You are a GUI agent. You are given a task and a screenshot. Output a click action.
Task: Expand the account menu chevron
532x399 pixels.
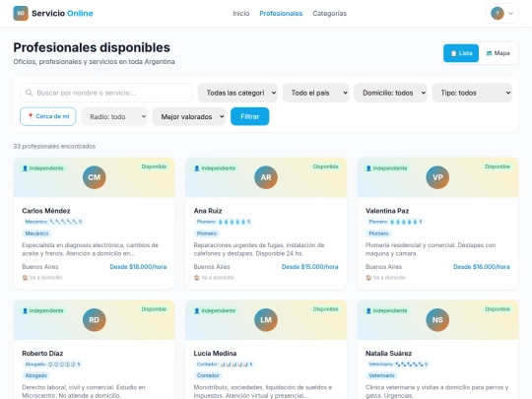click(x=510, y=14)
